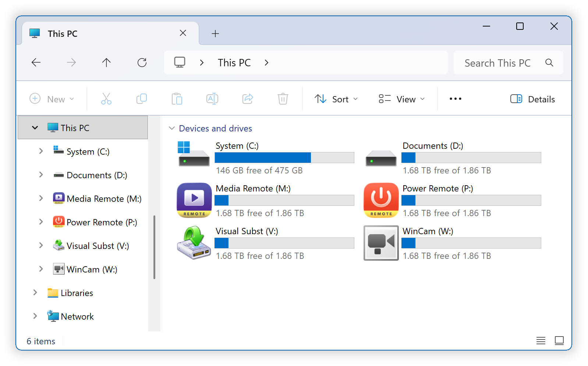The width and height of the screenshot is (588, 366).
Task: Select WinCam (W:) in sidebar
Action: coord(92,270)
